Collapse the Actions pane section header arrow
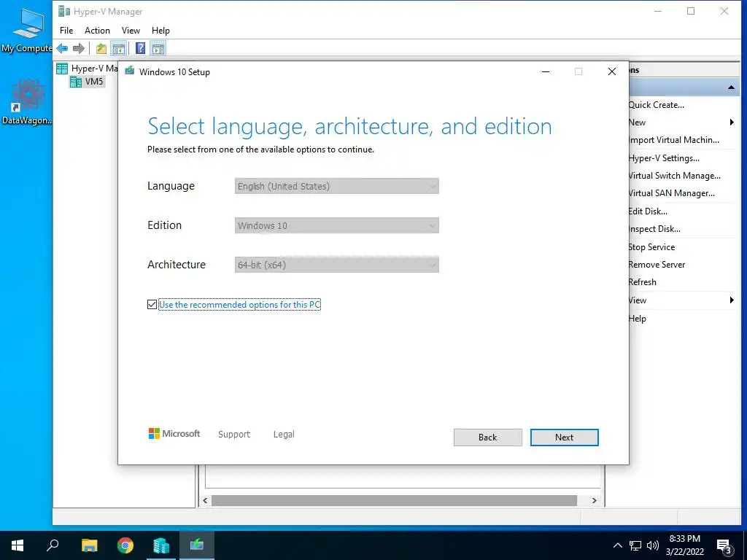 (x=731, y=87)
